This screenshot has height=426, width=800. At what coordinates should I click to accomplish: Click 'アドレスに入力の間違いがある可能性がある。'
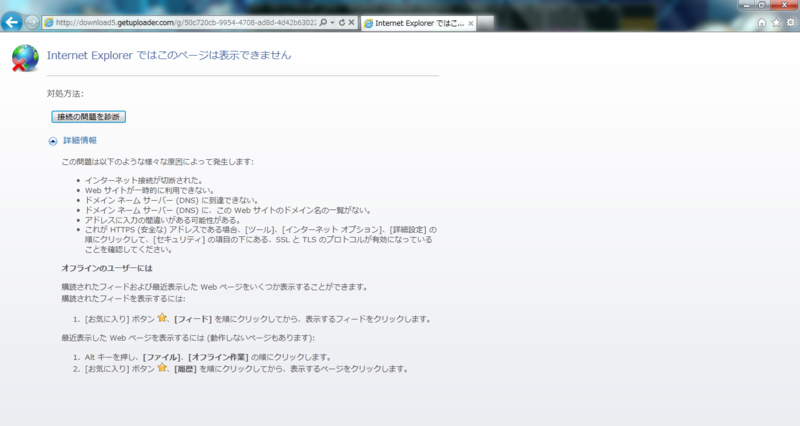click(163, 220)
